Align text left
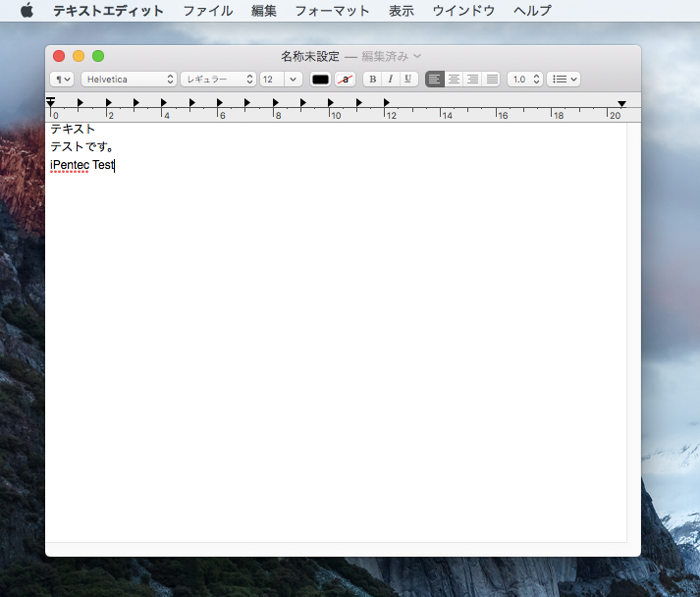 click(x=434, y=79)
